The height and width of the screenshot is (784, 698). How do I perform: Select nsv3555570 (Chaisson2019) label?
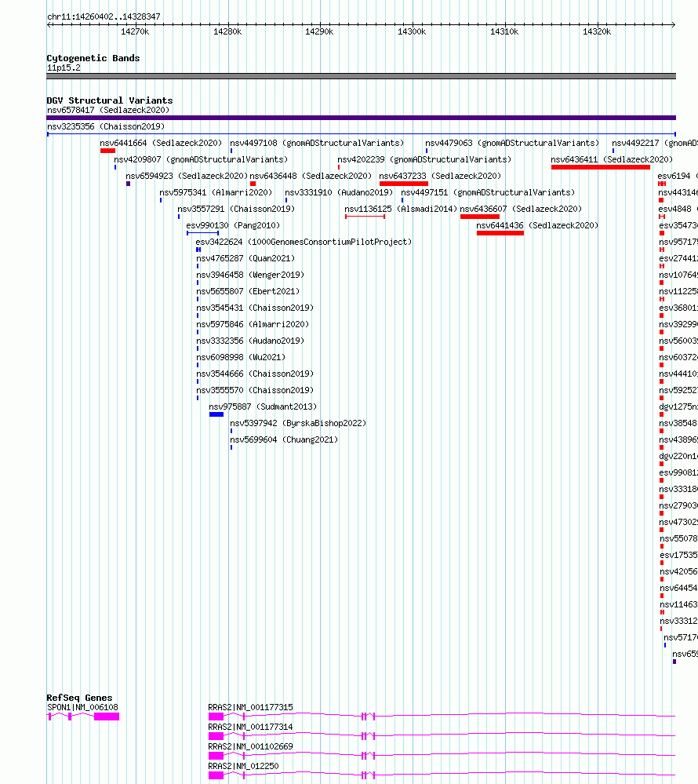(x=256, y=391)
